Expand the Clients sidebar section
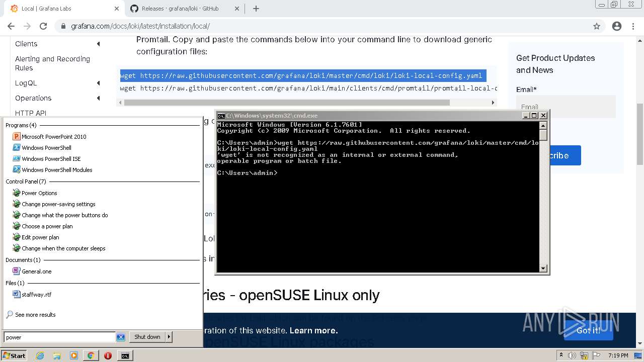Screen dimensions: 644x362 (98, 44)
